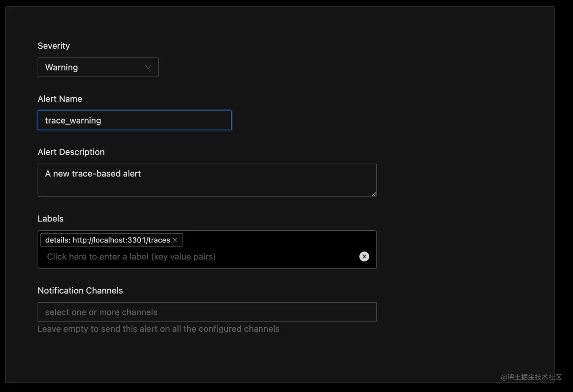Image resolution: width=573 pixels, height=392 pixels.
Task: Click the label entry placeholder text
Action: 131,257
